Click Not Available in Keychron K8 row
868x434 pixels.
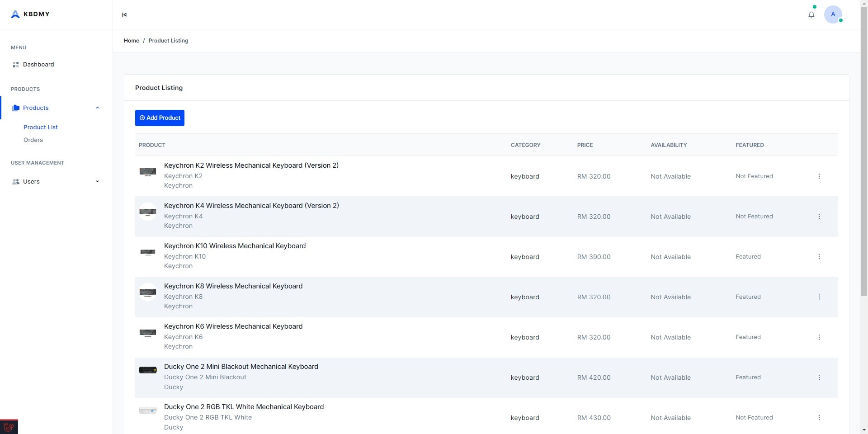tap(670, 297)
